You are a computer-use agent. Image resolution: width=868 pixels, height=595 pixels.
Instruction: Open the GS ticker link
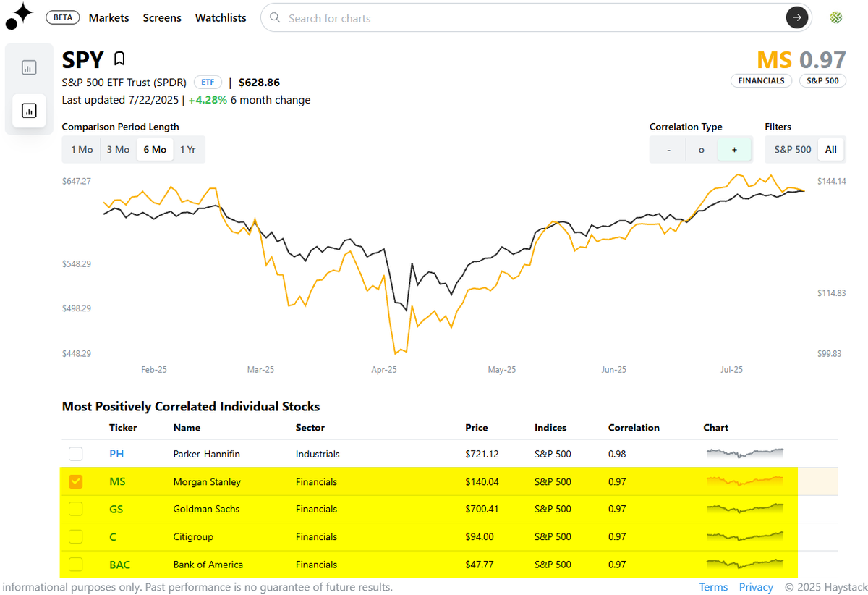pyautogui.click(x=116, y=510)
